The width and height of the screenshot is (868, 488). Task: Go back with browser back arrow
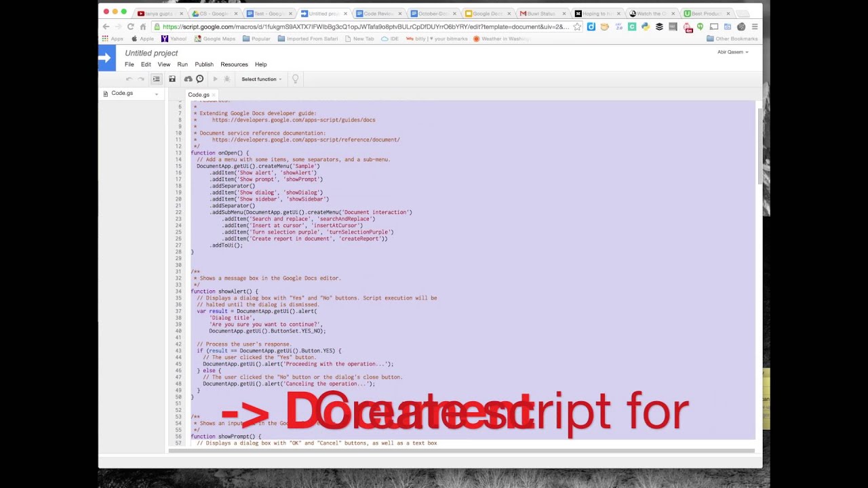tap(106, 26)
